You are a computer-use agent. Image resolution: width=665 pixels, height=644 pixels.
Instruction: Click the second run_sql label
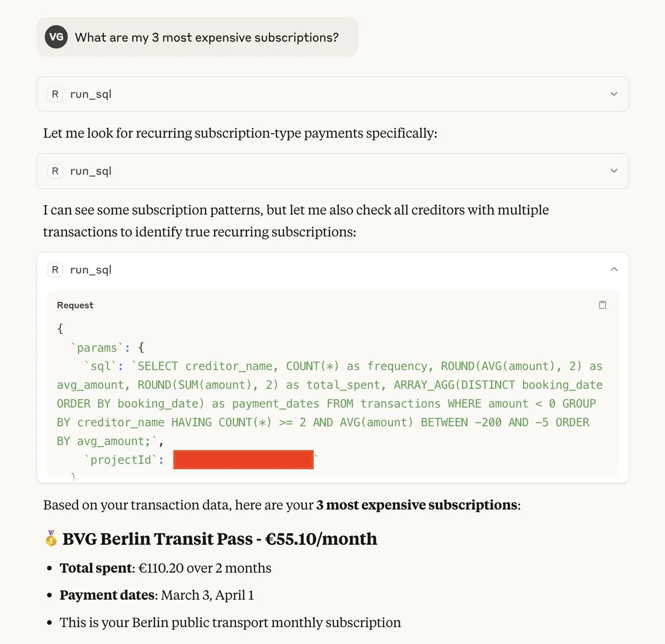(x=91, y=171)
